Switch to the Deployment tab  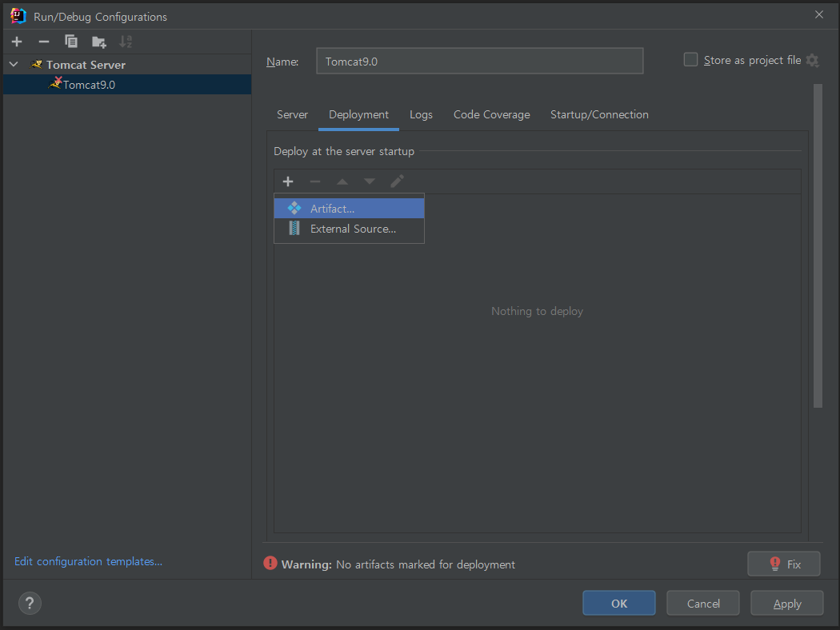click(358, 114)
